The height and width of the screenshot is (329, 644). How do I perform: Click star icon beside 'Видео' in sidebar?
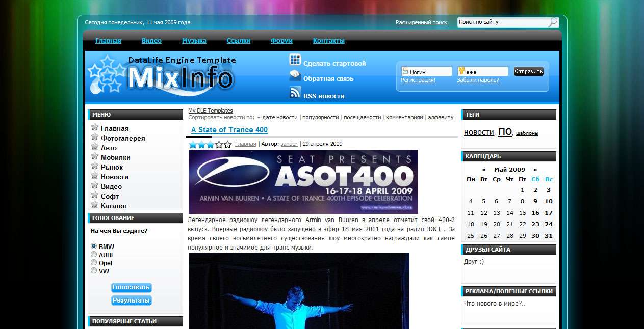pyautogui.click(x=95, y=185)
